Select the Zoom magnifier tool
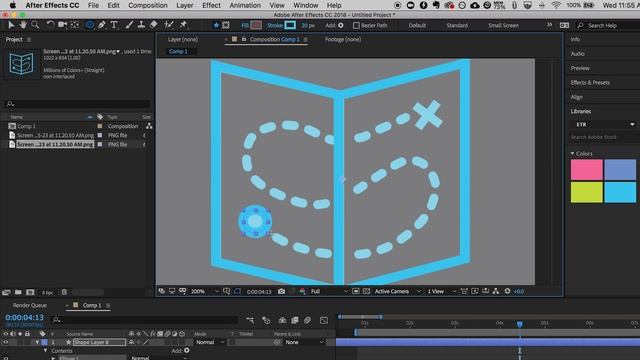 point(36,25)
